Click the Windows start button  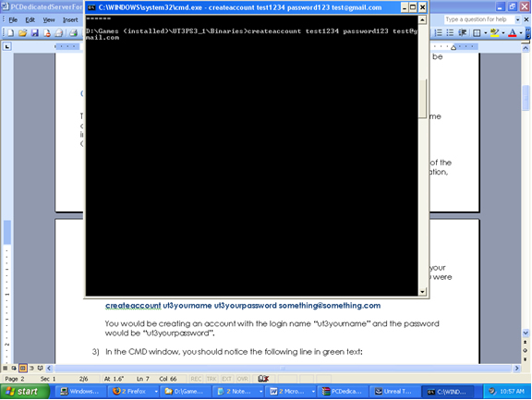(24, 391)
